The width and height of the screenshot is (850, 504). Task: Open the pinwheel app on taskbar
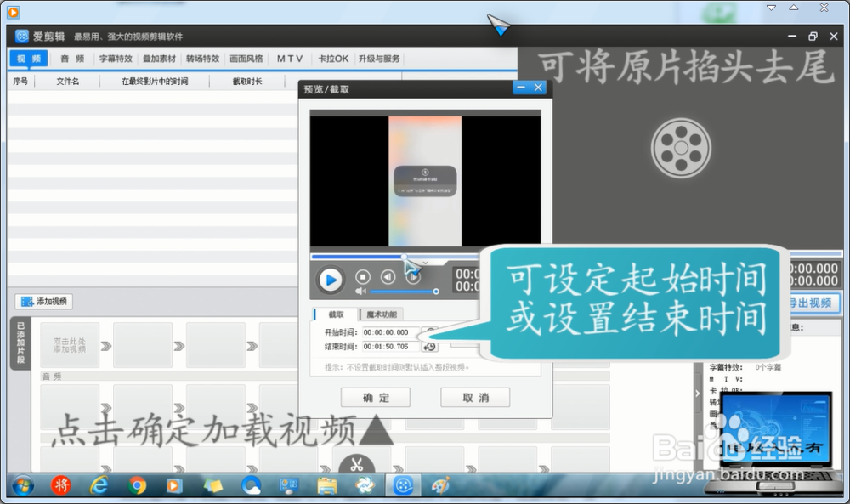point(365,485)
